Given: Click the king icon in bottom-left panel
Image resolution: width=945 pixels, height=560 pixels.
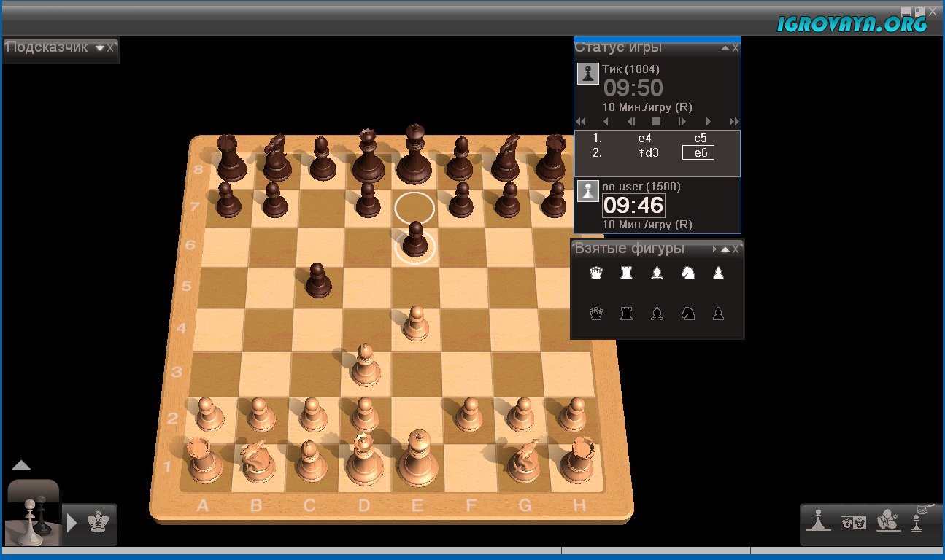Looking at the screenshot, I should coord(96,522).
